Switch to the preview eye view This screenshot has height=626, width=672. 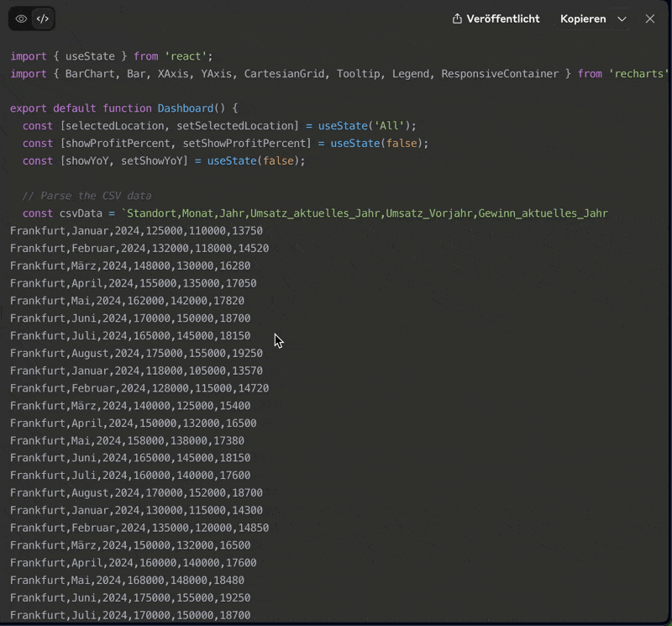pyautogui.click(x=21, y=18)
